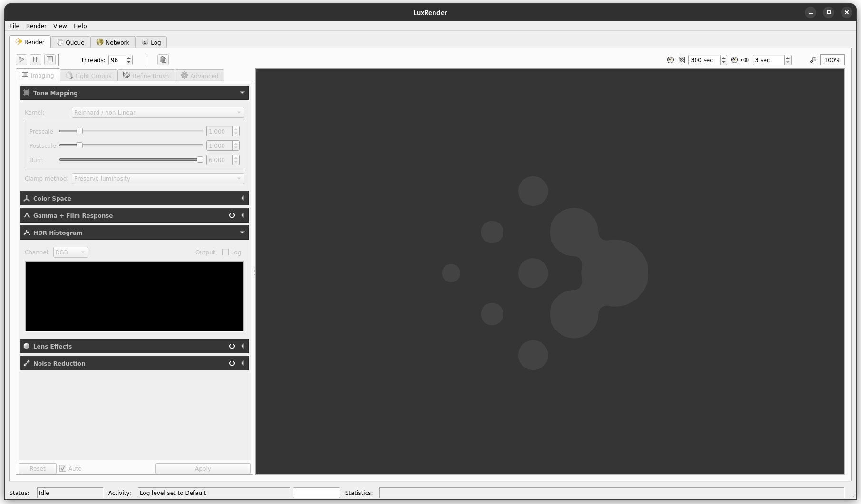Open the Refine Brush tab
This screenshot has height=504, width=861.
(146, 76)
